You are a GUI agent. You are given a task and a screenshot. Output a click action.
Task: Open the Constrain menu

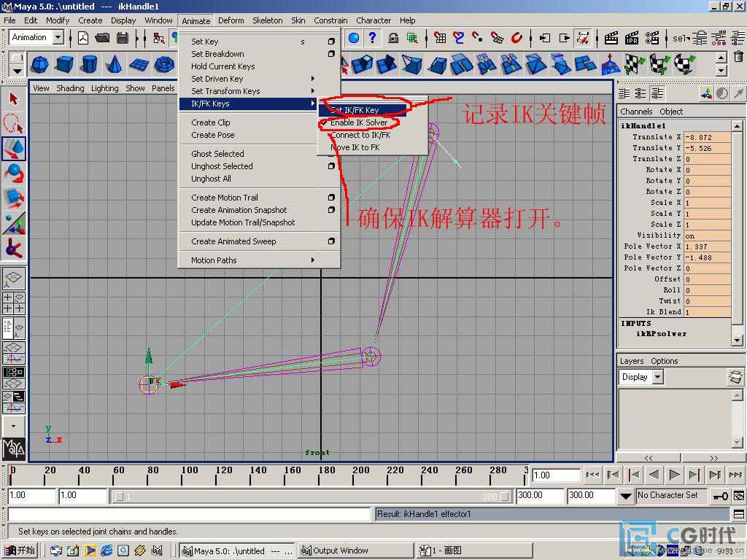(x=330, y=20)
